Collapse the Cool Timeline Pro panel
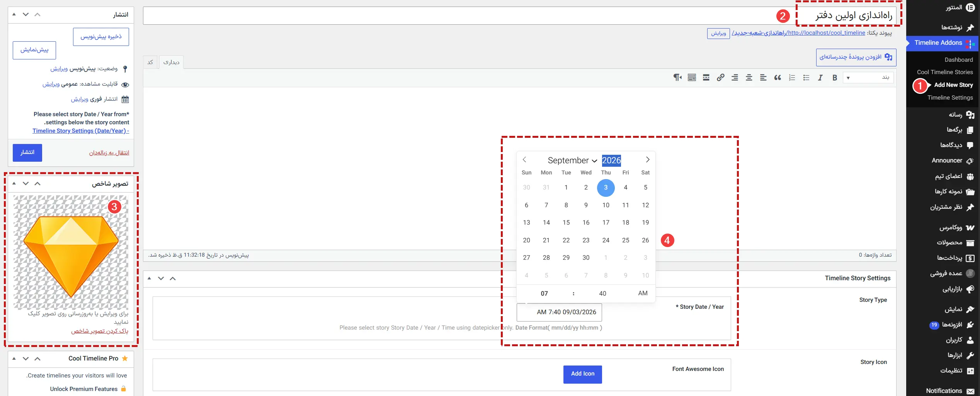The height and width of the screenshot is (396, 980). 14,359
